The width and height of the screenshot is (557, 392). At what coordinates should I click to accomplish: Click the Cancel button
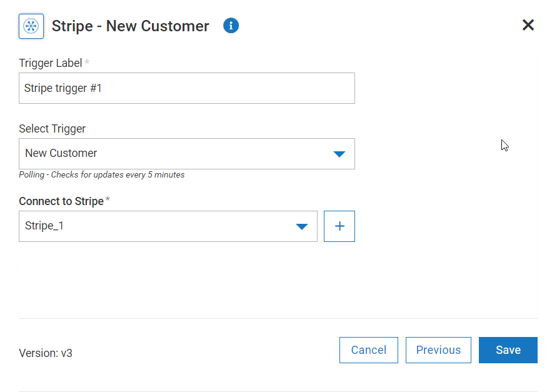point(368,350)
